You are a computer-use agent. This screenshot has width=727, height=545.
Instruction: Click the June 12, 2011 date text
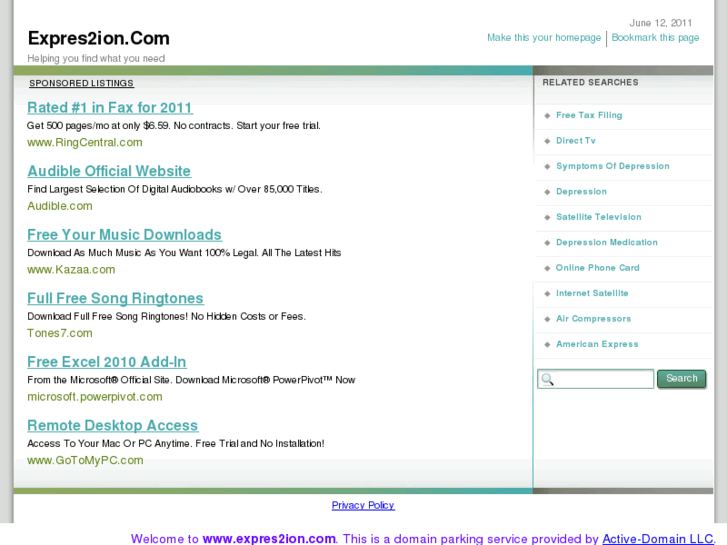click(661, 23)
